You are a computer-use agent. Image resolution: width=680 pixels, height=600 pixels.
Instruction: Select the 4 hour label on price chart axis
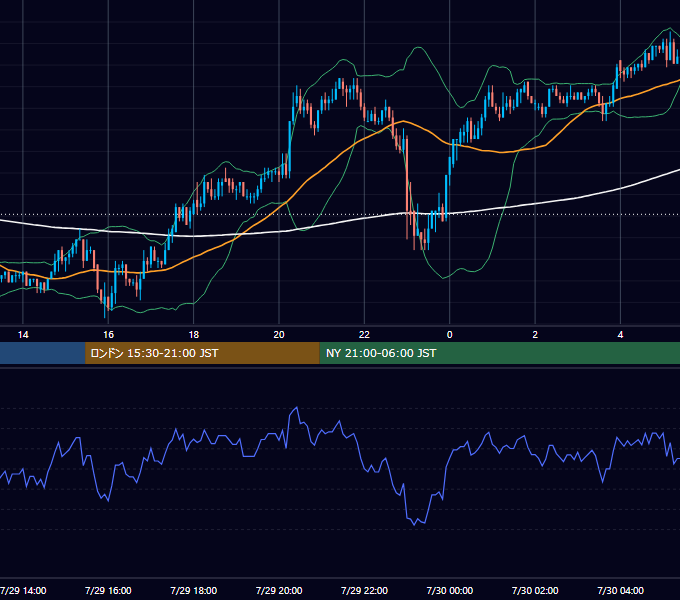[x=621, y=334]
